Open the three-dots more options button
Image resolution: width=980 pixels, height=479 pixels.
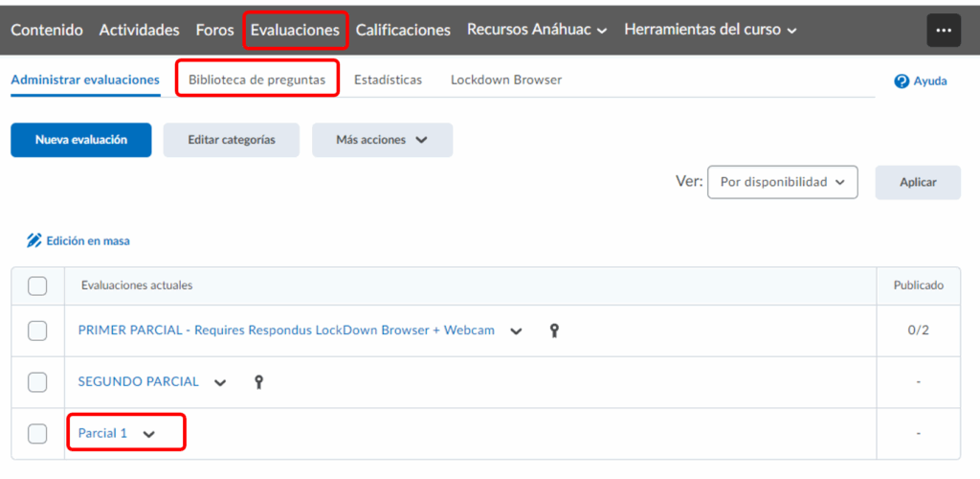click(944, 31)
